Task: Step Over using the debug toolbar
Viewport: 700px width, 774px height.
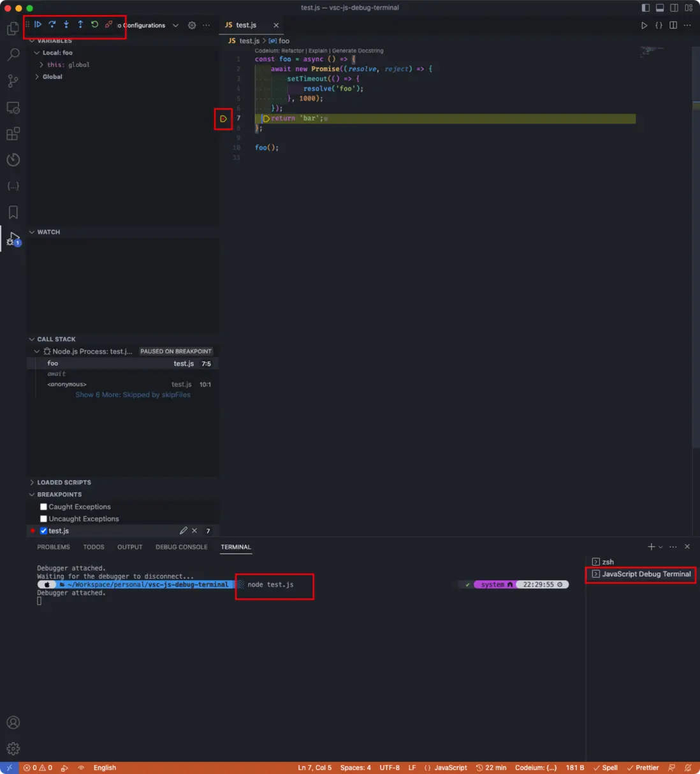Action: click(52, 25)
